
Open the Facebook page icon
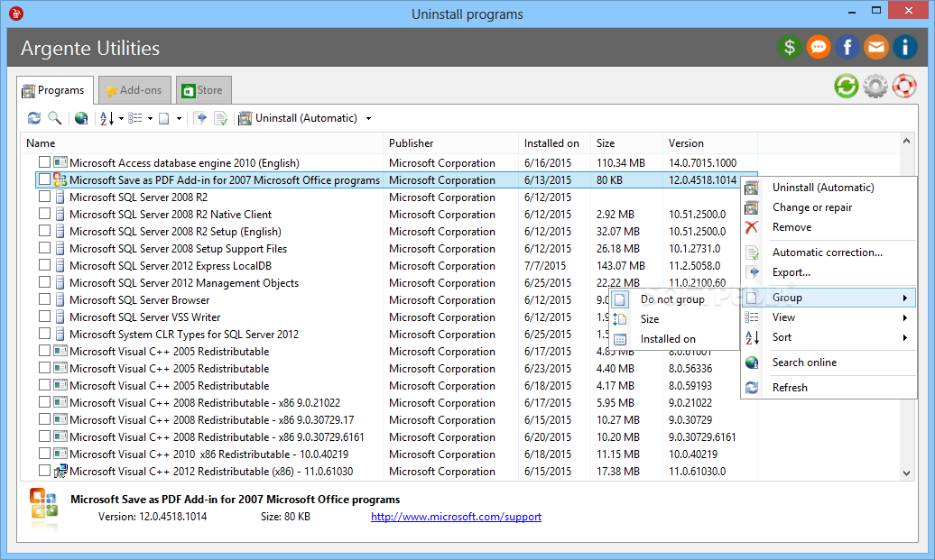[x=847, y=47]
